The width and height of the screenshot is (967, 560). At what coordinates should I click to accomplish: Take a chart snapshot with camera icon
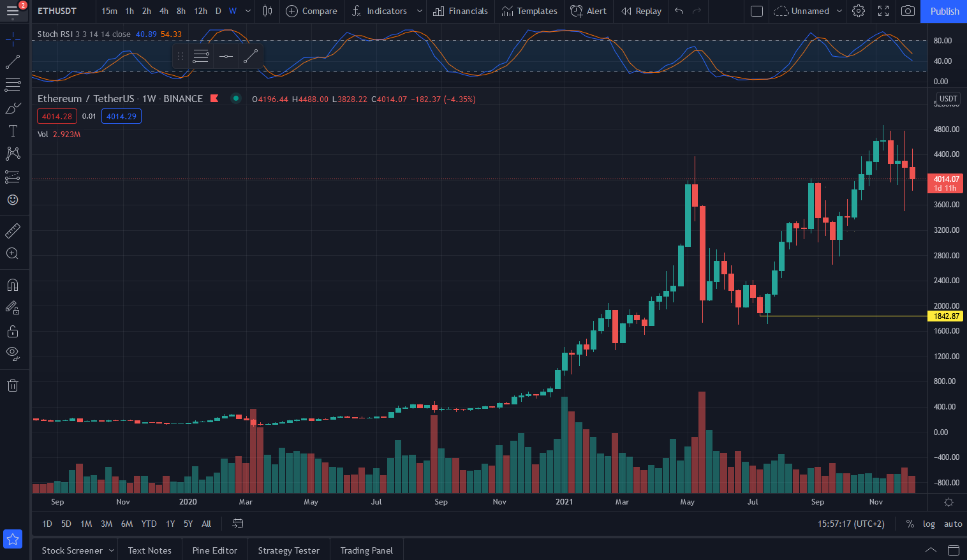[908, 11]
